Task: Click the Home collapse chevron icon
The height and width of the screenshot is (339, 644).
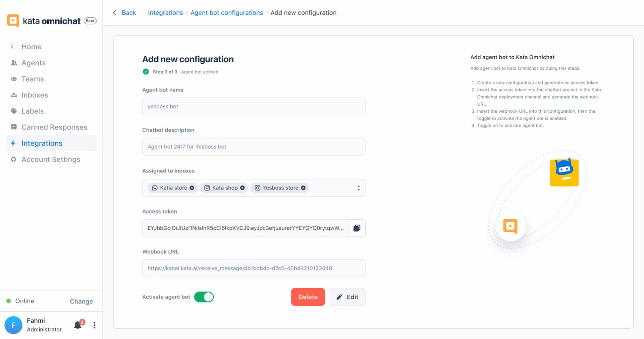Action: (12, 47)
